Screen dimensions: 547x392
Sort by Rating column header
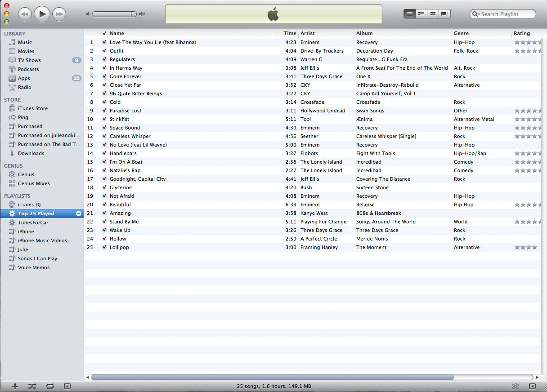[x=527, y=33]
